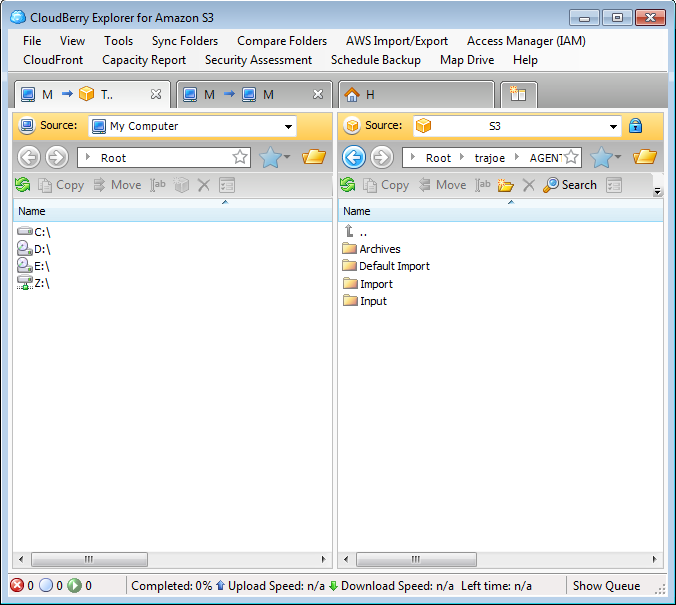Click the S3 pane horizontal scrollbar thumb
Viewport: 676px width, 605px height.
click(416, 559)
